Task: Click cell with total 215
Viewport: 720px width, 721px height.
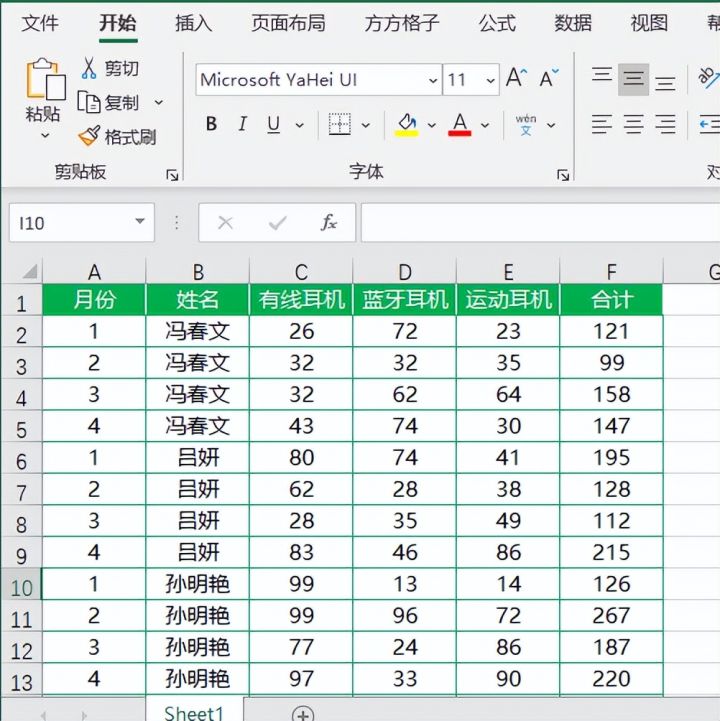Action: point(611,552)
